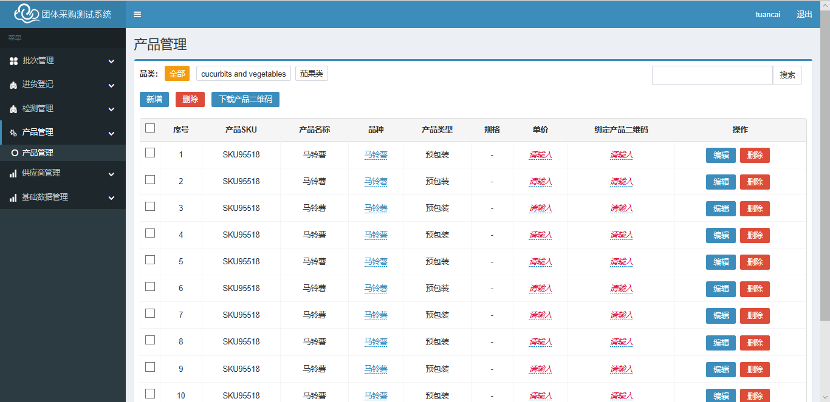
Task: Click the blue 新增 button
Action: coord(154,100)
